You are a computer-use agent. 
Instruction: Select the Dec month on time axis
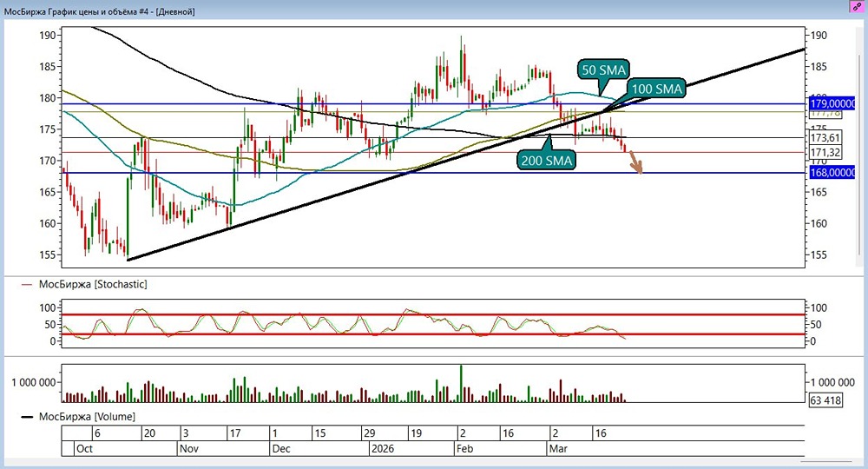point(281,449)
